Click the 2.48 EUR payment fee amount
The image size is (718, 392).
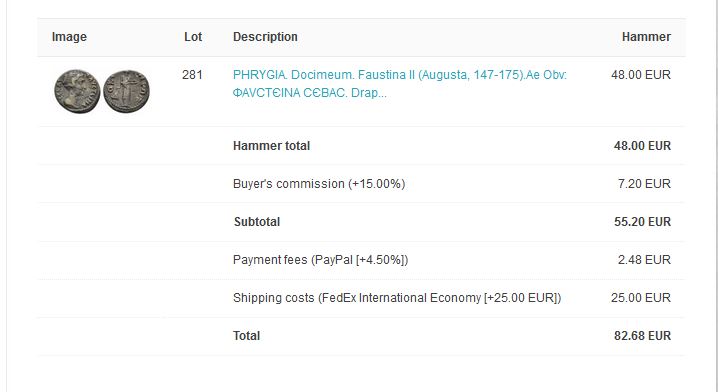[x=644, y=260]
